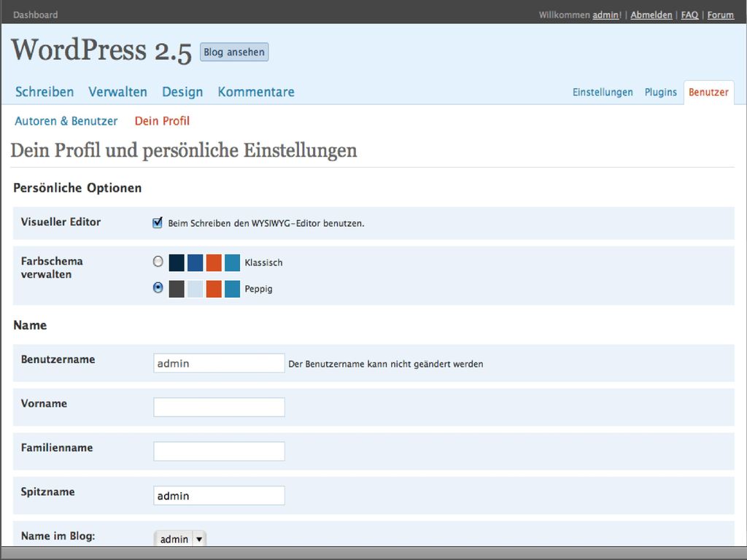Click the orange Klassisch swatch
Screen dimensions: 747x560
(214, 262)
